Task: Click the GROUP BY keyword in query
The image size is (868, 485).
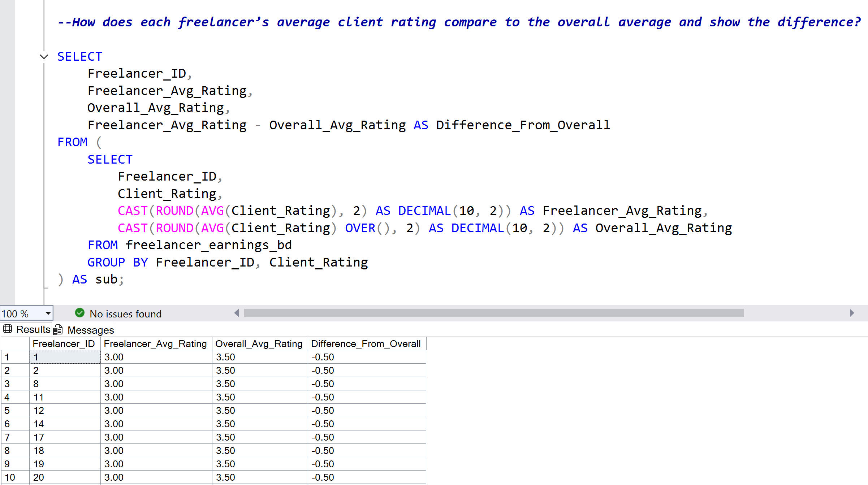Action: click(117, 263)
